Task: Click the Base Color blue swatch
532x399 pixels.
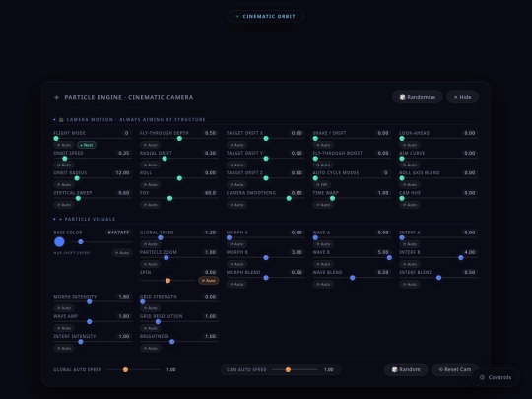Action: (59, 242)
